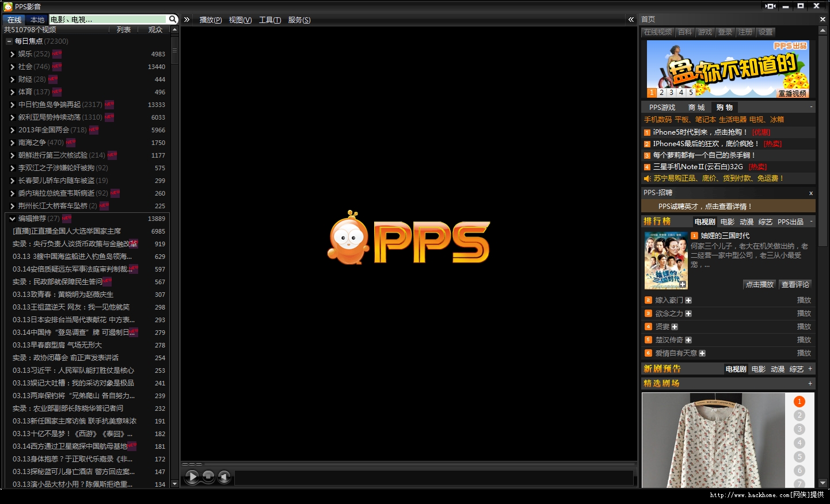
Task: Collapse the 编辑推荐 section
Action: pyautogui.click(x=12, y=219)
